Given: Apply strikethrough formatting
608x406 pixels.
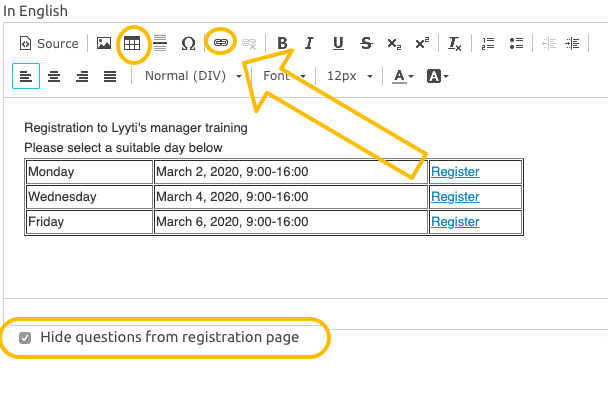Looking at the screenshot, I should point(366,44).
